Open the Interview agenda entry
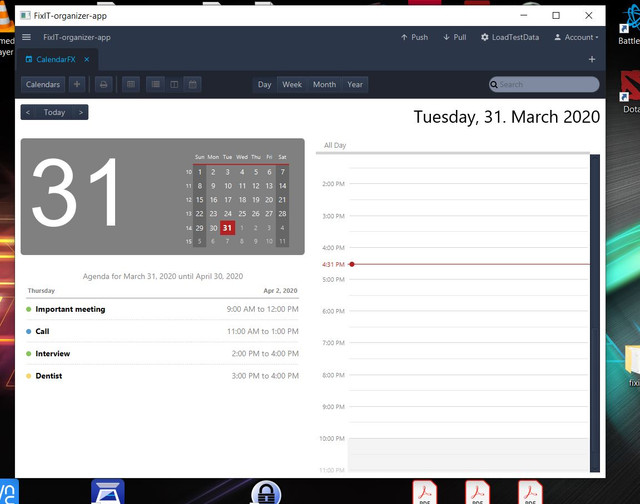This screenshot has height=504, width=640. (162, 354)
